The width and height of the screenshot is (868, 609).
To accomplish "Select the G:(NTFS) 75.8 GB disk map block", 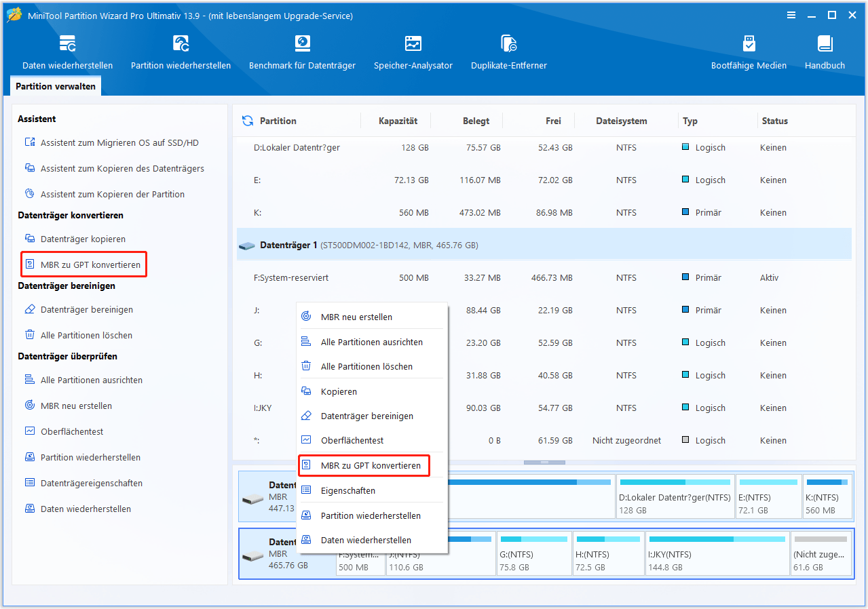I will click(x=533, y=553).
